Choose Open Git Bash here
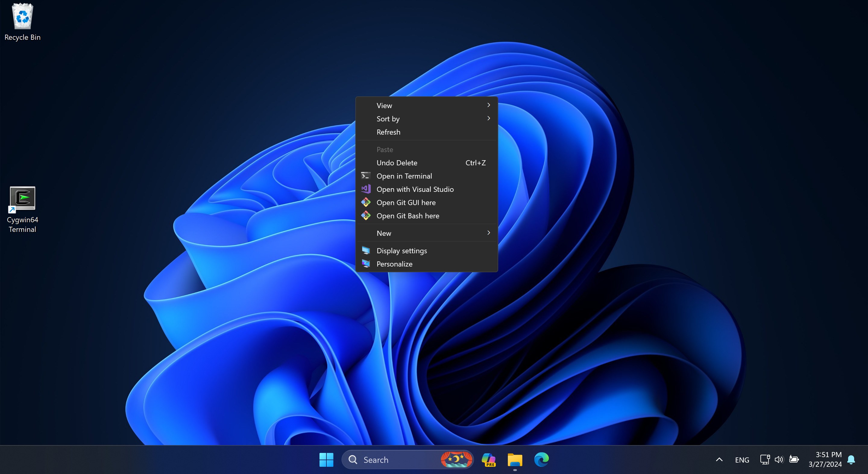Screen dimensions: 868x474 tap(408, 216)
